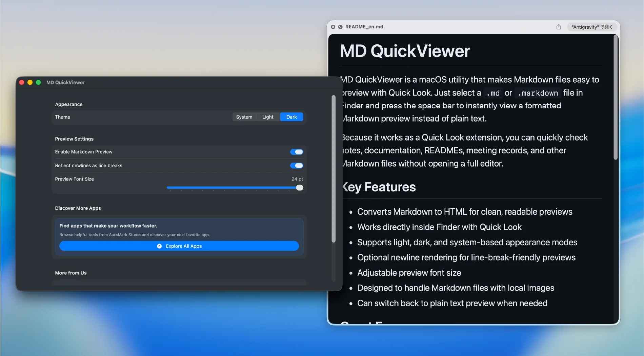Click the "Enable Markdown Preview" label
The image size is (644, 356).
click(x=84, y=152)
